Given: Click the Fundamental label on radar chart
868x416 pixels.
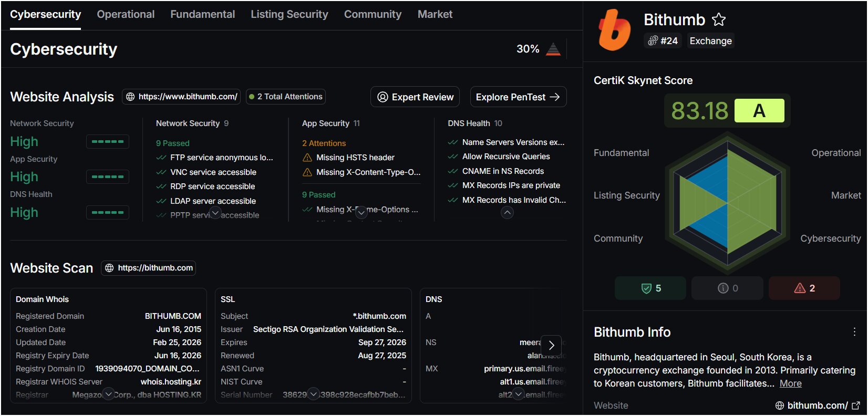Looking at the screenshot, I should click(x=621, y=153).
